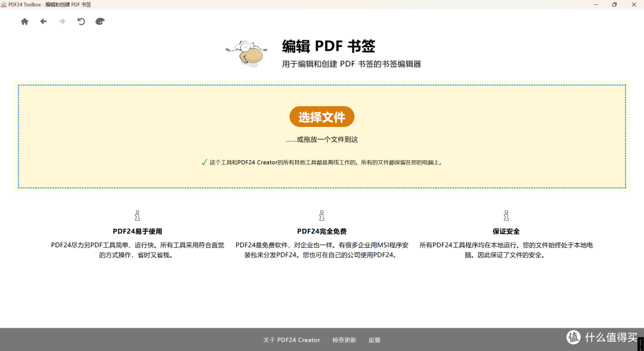Open the theme palette icon
Image resolution: width=644 pixels, height=351 pixels.
(100, 21)
